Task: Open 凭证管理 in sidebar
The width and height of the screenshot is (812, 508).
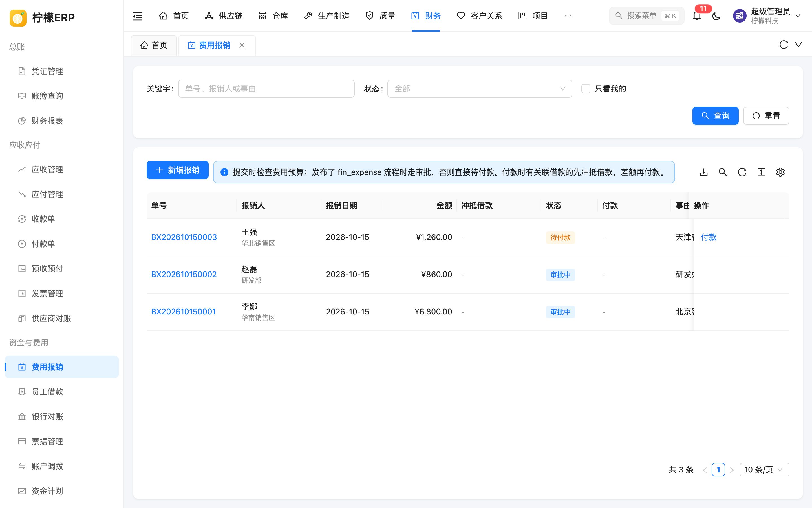Action: coord(62,71)
